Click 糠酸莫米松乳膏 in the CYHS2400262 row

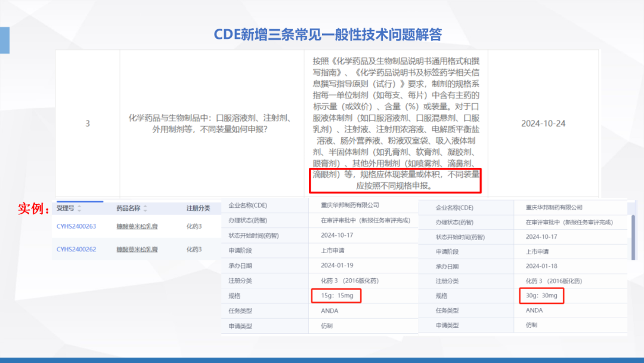click(136, 249)
